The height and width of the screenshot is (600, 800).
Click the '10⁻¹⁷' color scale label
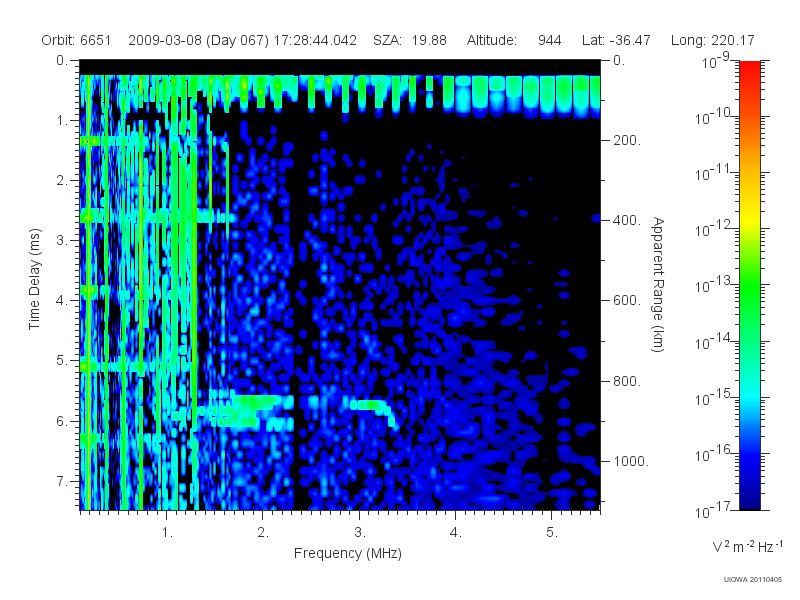(714, 510)
